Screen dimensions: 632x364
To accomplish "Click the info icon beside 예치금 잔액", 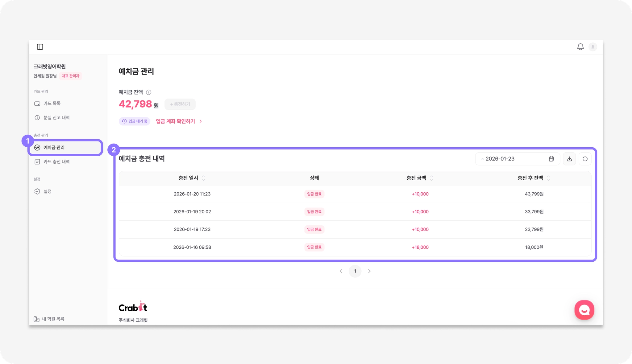I will pyautogui.click(x=148, y=92).
